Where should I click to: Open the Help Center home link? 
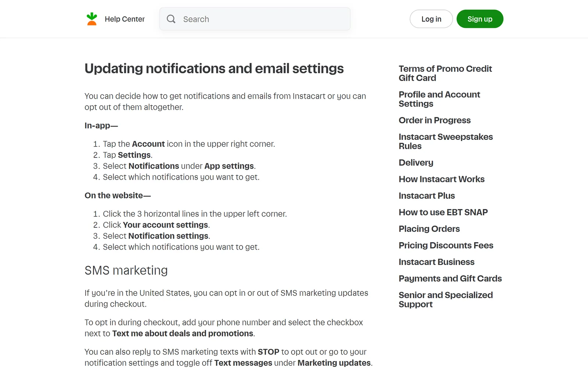pyautogui.click(x=125, y=19)
